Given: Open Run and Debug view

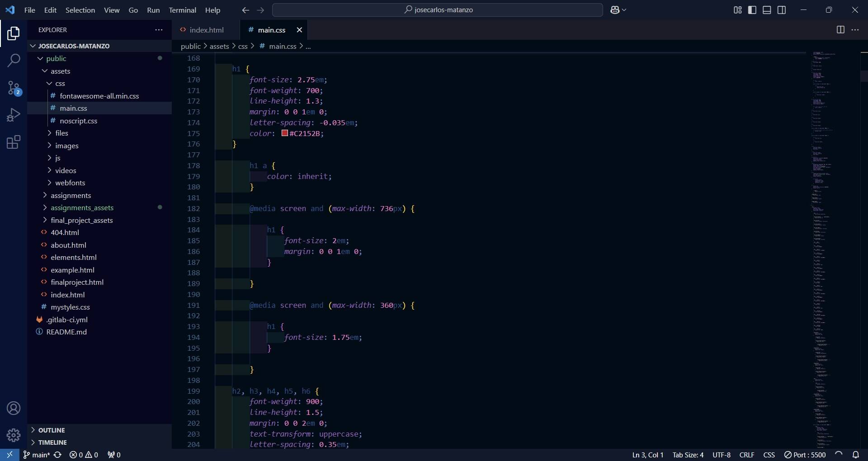Looking at the screenshot, I should click(x=14, y=115).
